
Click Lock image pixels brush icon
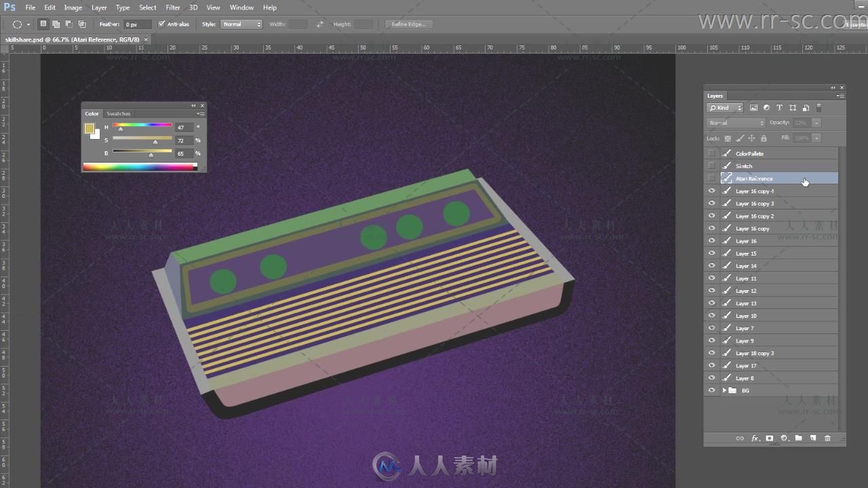coord(740,138)
